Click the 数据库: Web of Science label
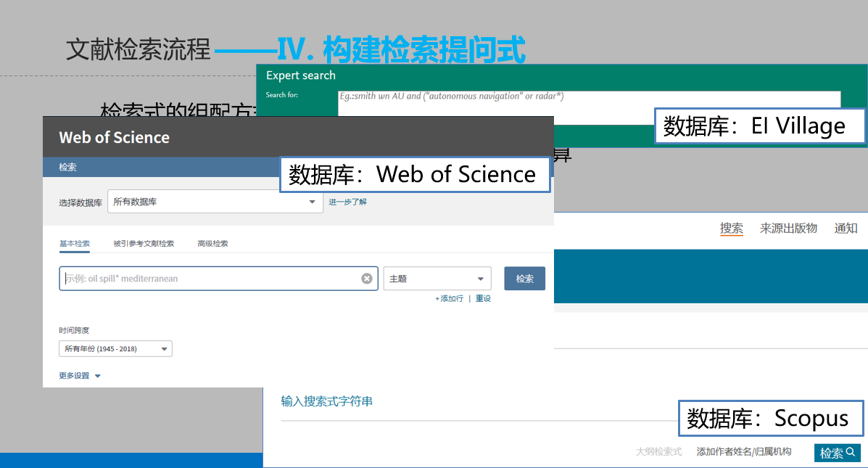868x468 pixels. click(x=416, y=174)
